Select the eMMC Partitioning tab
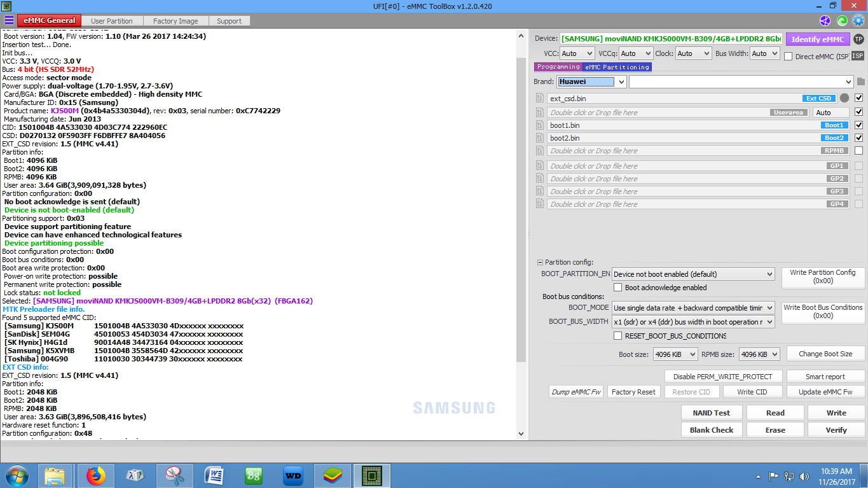Image resolution: width=868 pixels, height=488 pixels. (617, 67)
